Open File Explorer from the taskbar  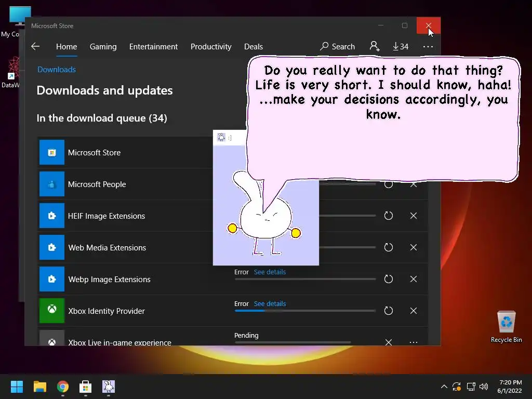tap(39, 387)
